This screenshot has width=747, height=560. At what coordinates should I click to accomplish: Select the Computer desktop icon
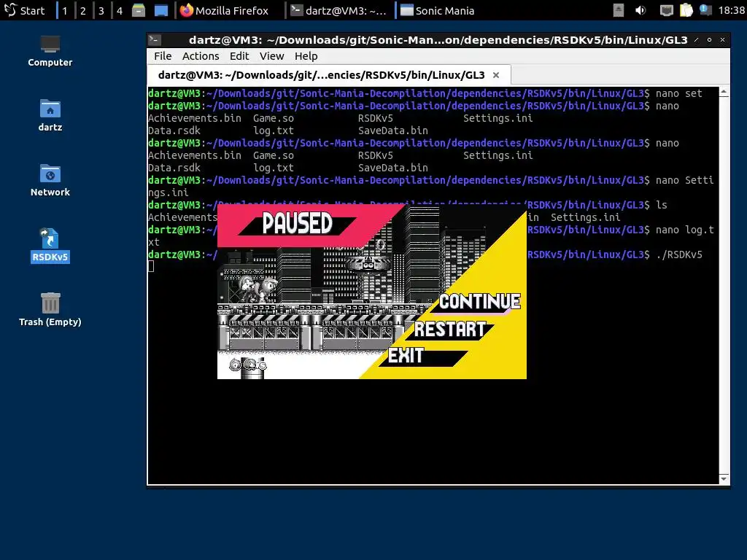(50, 51)
